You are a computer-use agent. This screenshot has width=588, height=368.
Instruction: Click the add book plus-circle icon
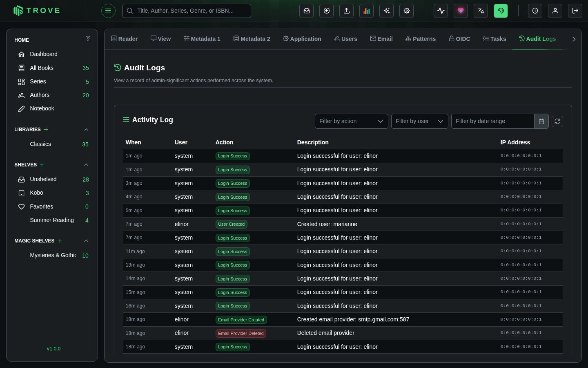click(327, 11)
